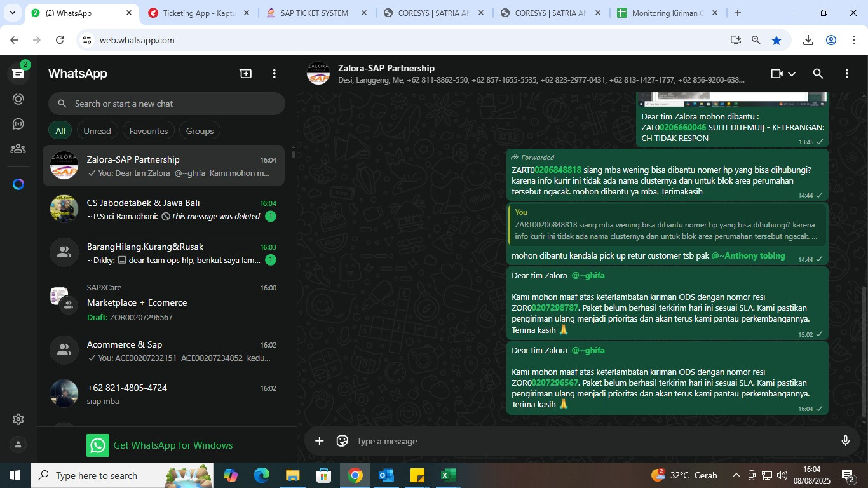Expand the browser tab search dropdown
Screen dimensions: 868x488
(x=13, y=13)
